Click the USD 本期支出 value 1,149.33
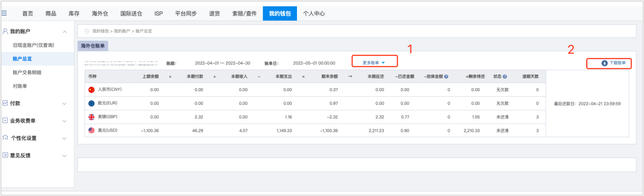 284,130
